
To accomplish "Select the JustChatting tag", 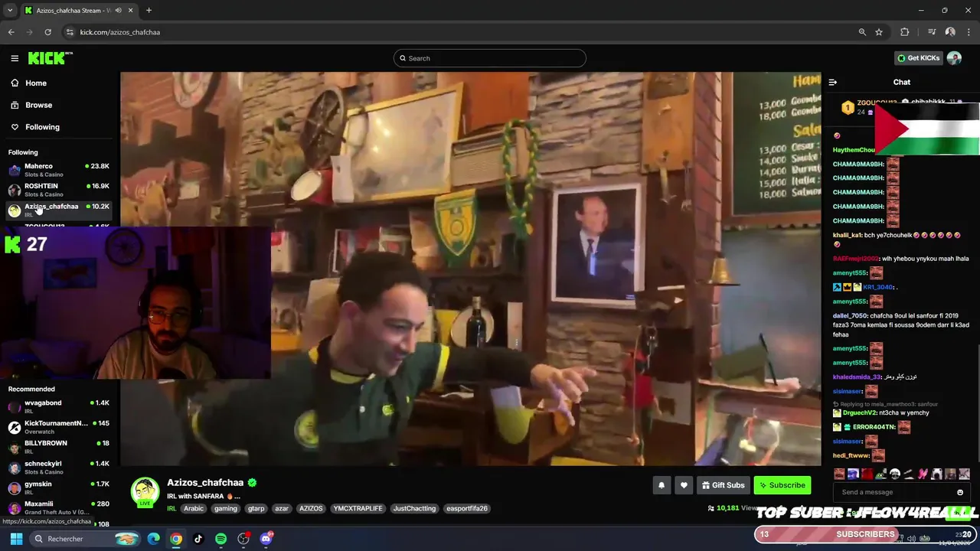I will pos(414,508).
